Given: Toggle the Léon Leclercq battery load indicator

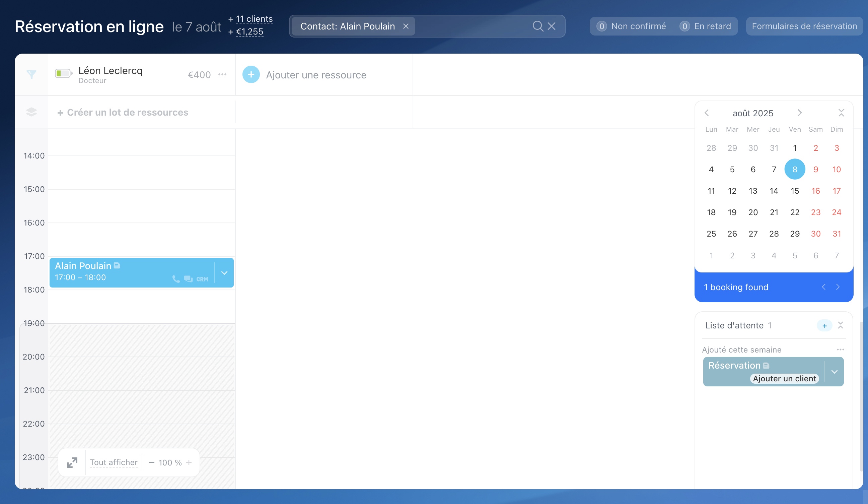Looking at the screenshot, I should click(63, 73).
